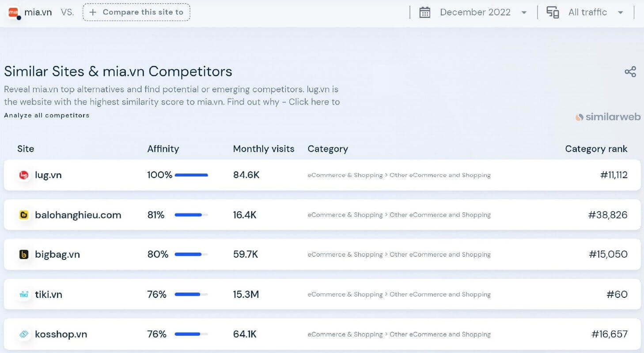
Task: Open the balohanghieu.com site link
Action: 78,215
